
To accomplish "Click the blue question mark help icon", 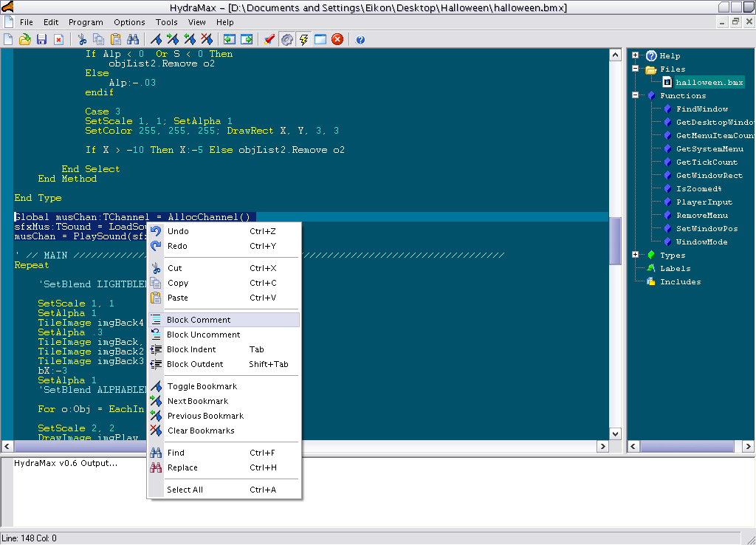I will click(360, 39).
